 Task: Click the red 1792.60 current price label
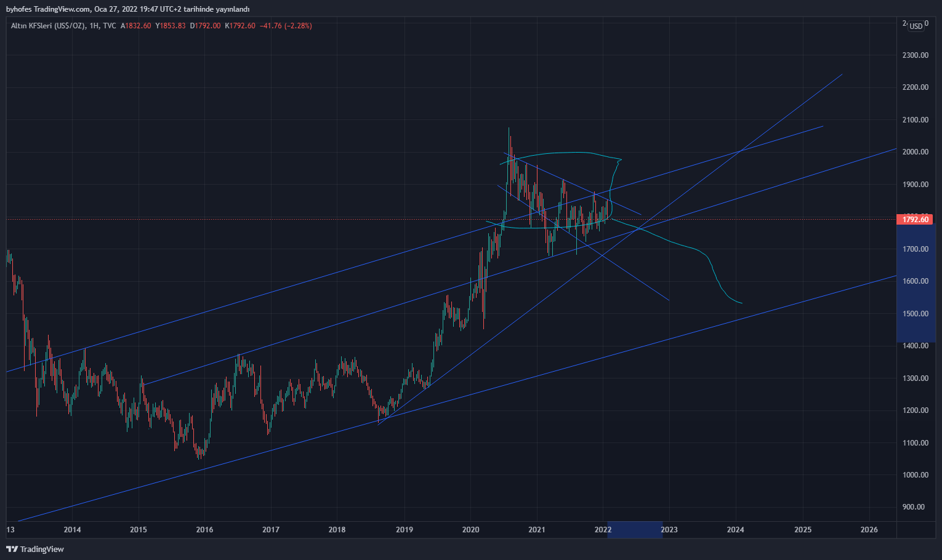[x=915, y=220]
